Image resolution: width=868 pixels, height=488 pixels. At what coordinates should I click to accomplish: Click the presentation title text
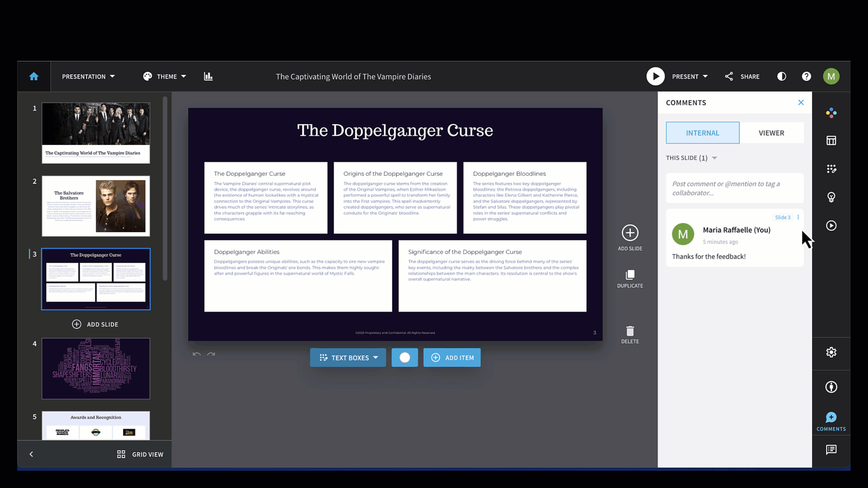coord(354,77)
